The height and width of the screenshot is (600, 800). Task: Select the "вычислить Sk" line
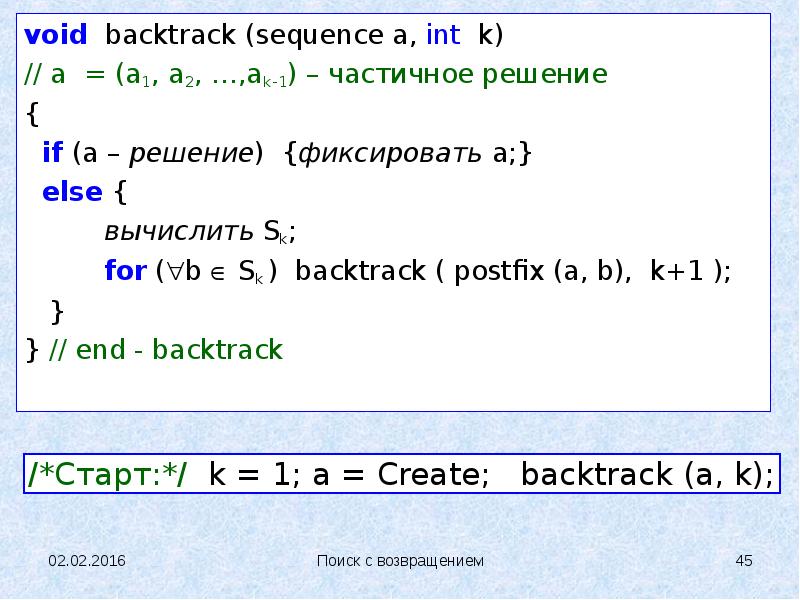(x=200, y=232)
